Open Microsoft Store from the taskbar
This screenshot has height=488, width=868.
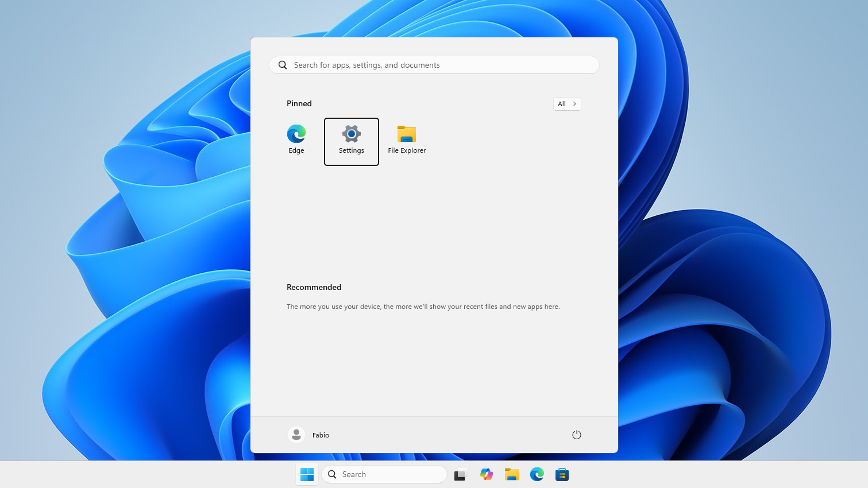tap(562, 474)
